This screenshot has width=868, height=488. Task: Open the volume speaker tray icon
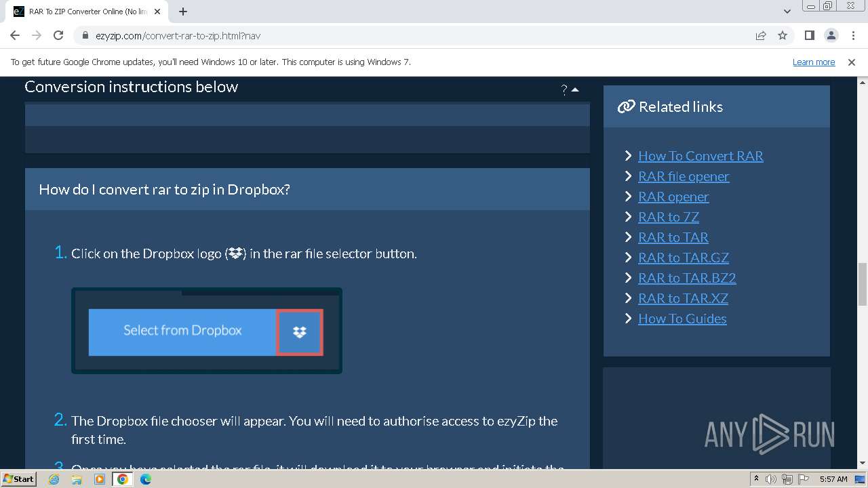click(771, 479)
